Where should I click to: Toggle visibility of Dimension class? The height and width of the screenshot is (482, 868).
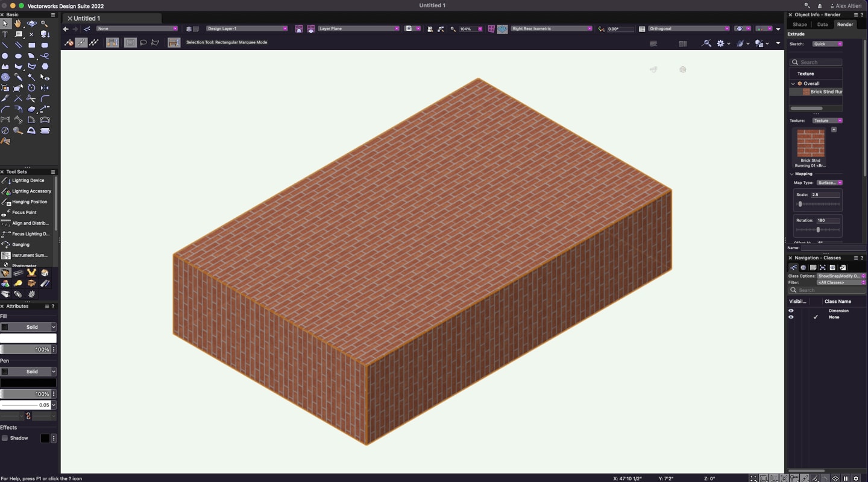point(791,311)
